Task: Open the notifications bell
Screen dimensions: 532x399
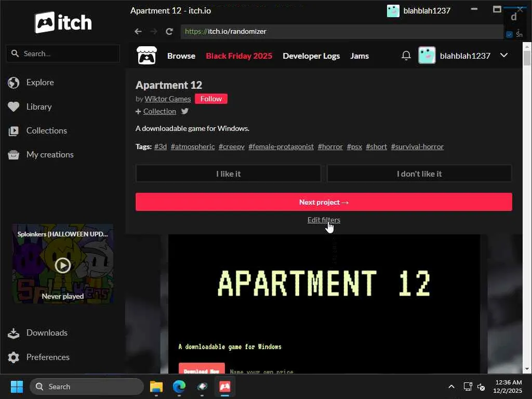Action: pos(406,55)
